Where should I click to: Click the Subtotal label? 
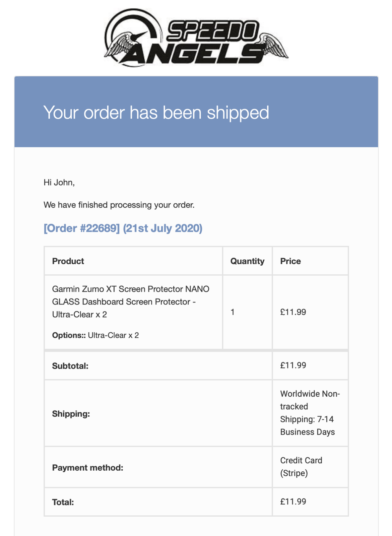70,366
